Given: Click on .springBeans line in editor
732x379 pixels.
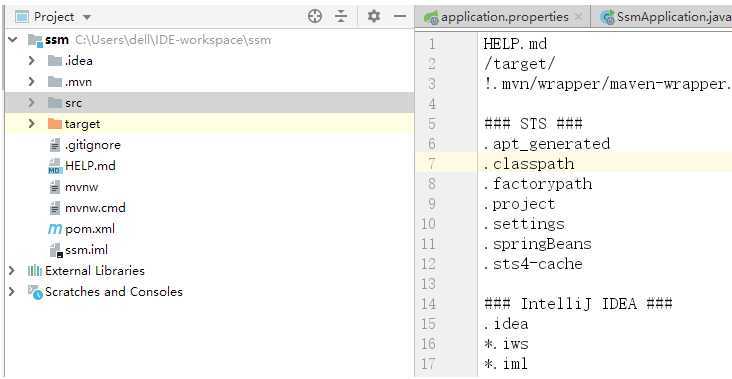Looking at the screenshot, I should click(538, 244).
